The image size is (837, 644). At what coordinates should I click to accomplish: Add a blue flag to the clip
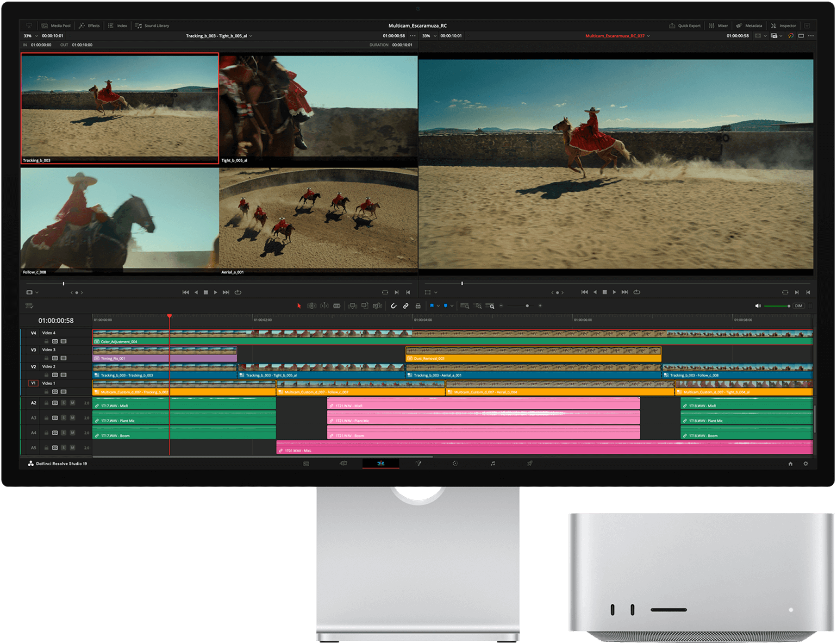[432, 306]
